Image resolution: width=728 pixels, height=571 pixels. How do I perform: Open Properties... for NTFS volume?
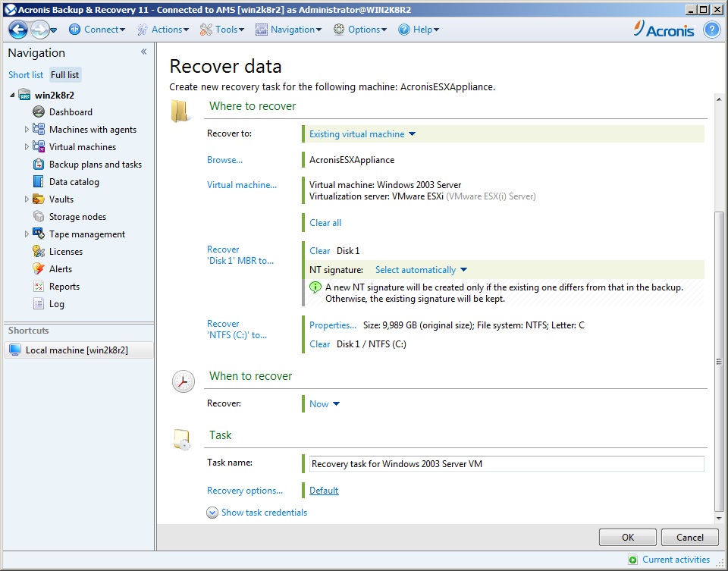click(x=333, y=325)
